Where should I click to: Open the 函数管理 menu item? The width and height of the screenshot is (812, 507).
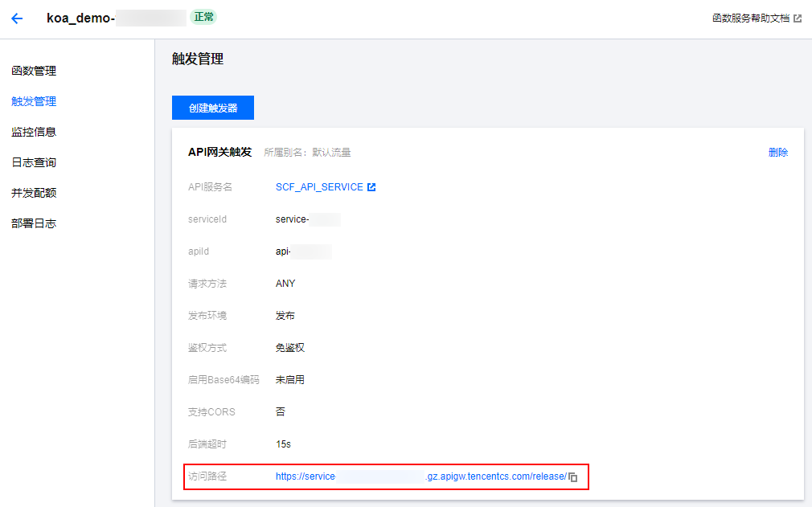click(34, 71)
